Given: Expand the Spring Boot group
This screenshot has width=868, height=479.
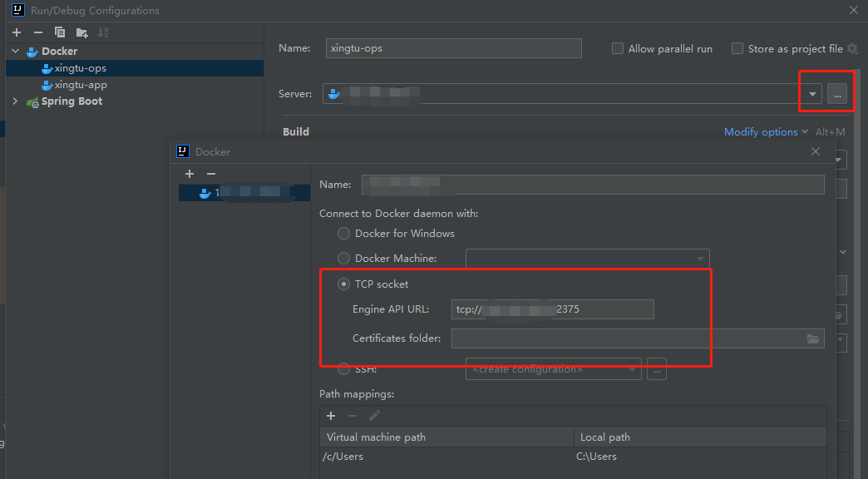Looking at the screenshot, I should tap(15, 101).
